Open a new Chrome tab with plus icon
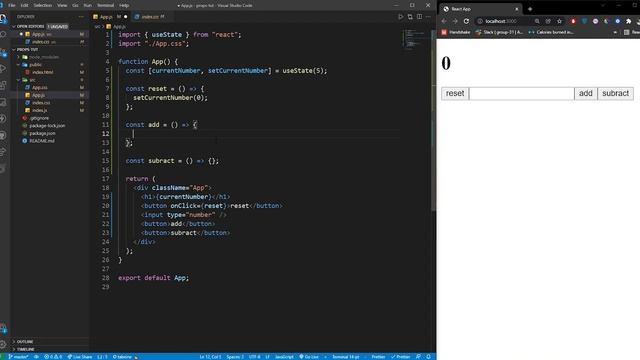This screenshot has height=360, width=640. [530, 9]
